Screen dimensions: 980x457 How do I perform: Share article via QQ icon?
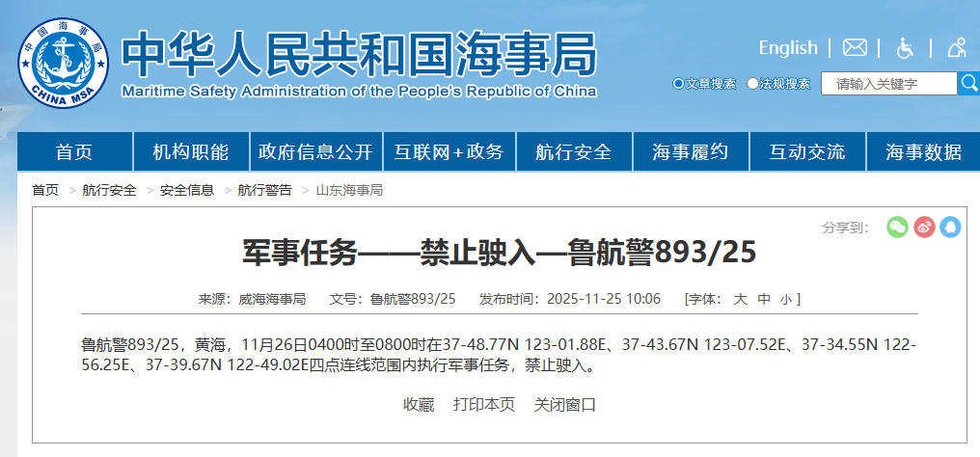tap(950, 228)
